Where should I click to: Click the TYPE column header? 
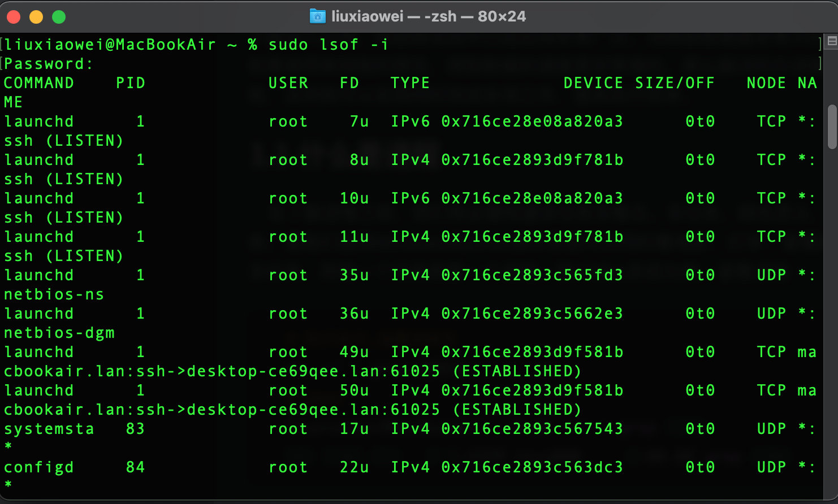(411, 83)
